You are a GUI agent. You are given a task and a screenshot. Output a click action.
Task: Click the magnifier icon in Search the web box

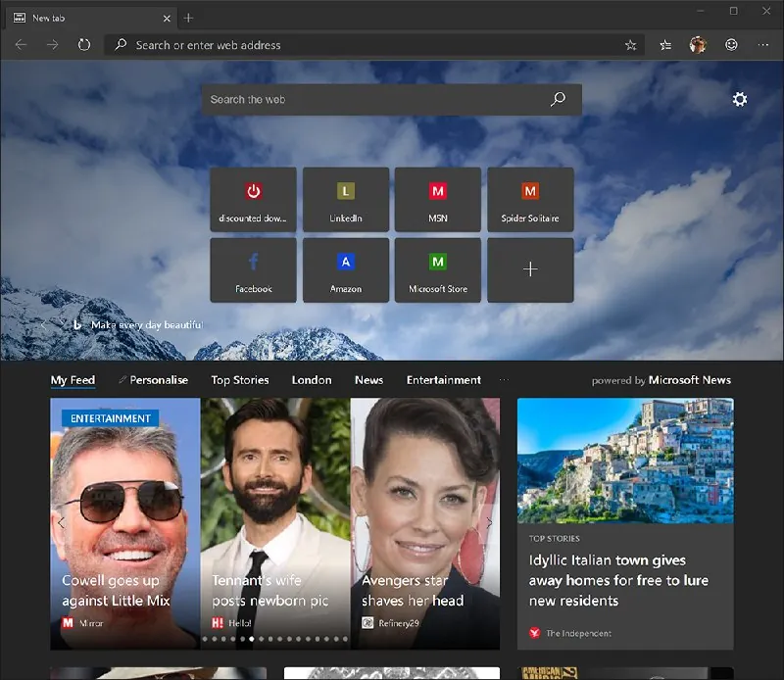(558, 99)
